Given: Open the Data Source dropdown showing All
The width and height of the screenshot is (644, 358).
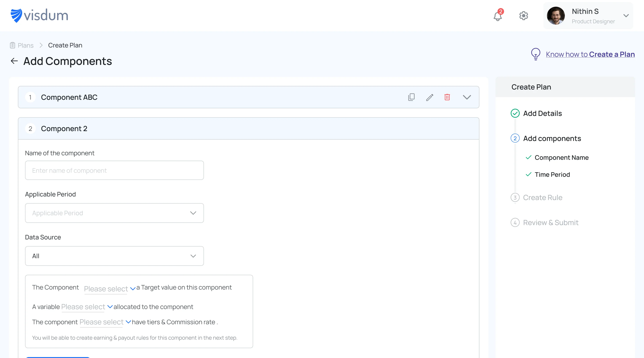Looking at the screenshot, I should coord(114,256).
